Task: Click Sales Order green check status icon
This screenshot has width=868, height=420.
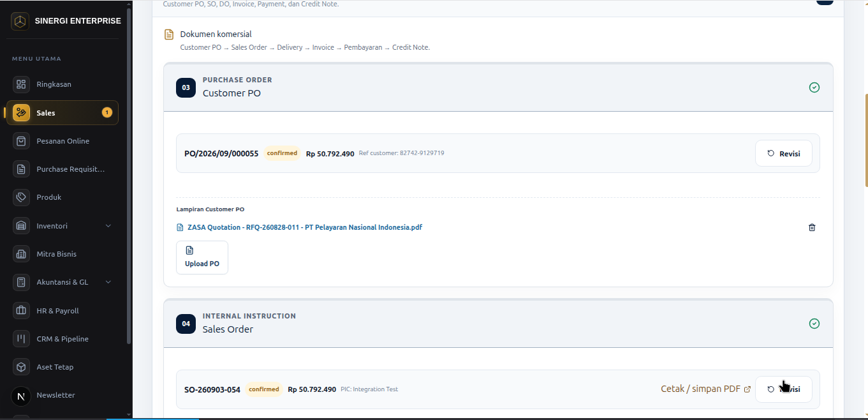Action: tap(814, 324)
